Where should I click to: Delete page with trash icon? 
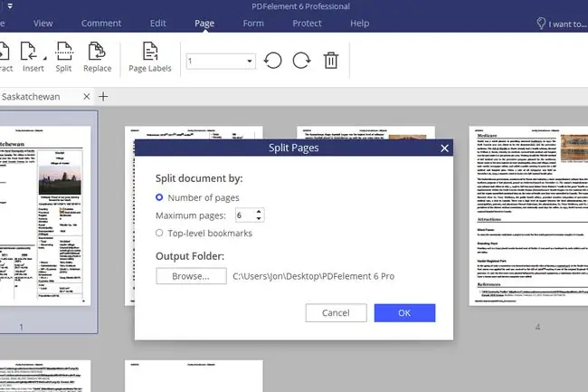(331, 61)
